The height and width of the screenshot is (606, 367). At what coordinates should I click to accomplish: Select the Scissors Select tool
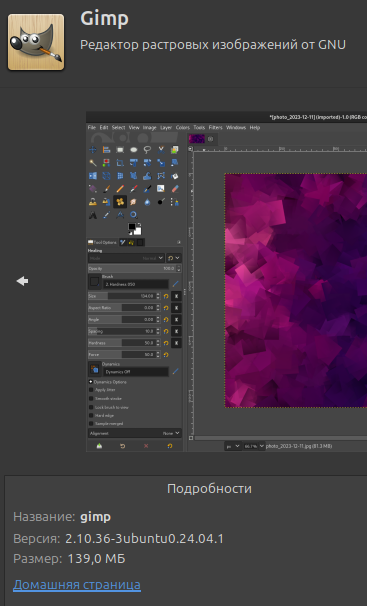[161, 150]
